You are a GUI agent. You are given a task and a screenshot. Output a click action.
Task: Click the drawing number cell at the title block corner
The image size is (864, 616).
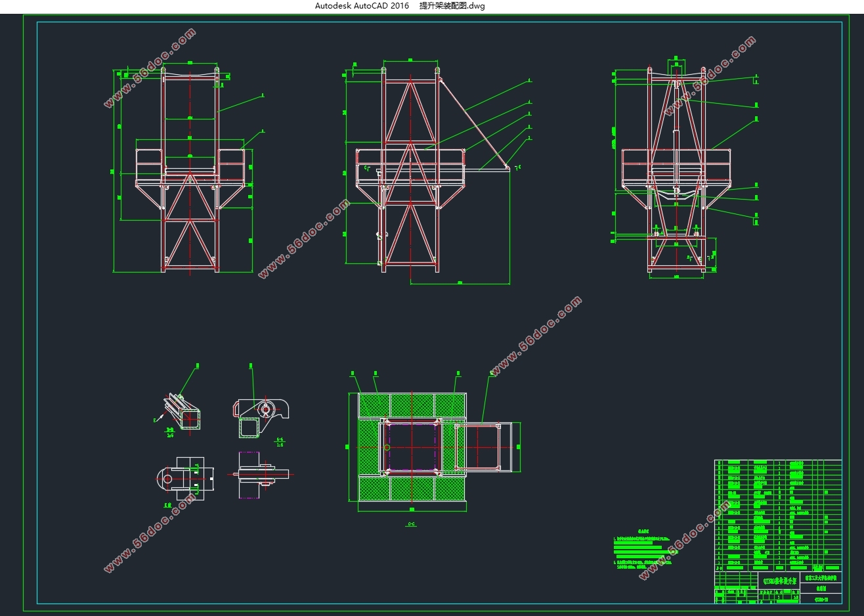point(821,598)
